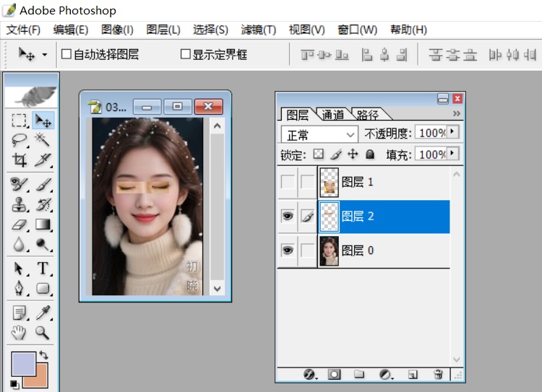The height and width of the screenshot is (392, 542).
Task: Open the 填充 fill arrow
Action: point(452,154)
